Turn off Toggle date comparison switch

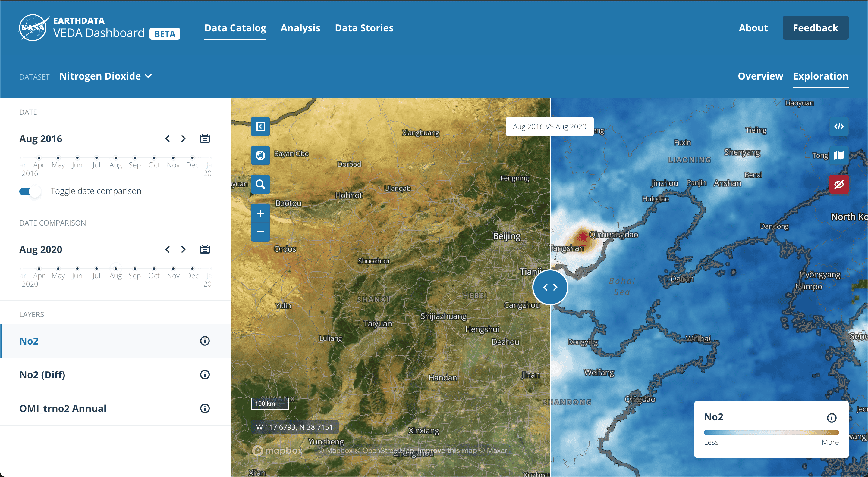click(30, 191)
